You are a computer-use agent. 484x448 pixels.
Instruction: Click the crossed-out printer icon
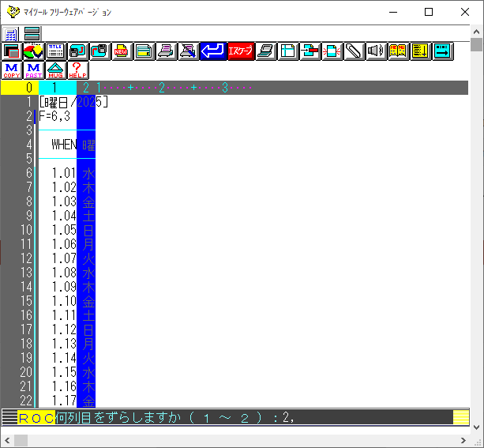(188, 52)
